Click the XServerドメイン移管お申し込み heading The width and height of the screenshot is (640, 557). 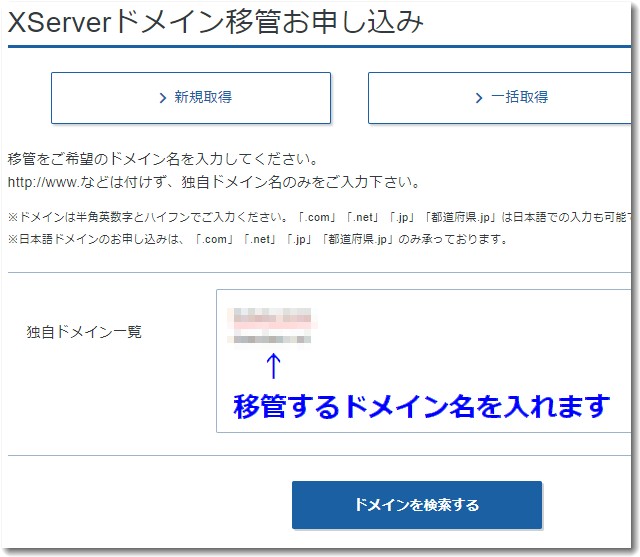point(216,22)
